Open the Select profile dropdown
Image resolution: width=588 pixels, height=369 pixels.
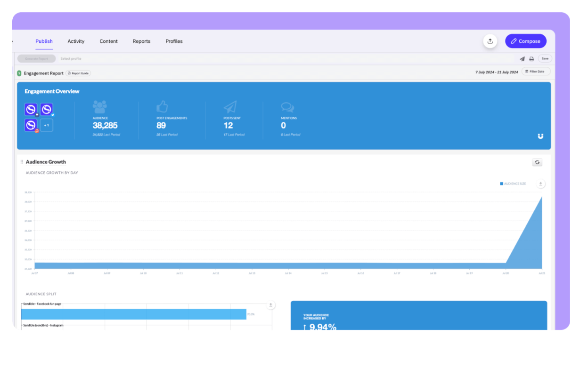click(x=71, y=58)
